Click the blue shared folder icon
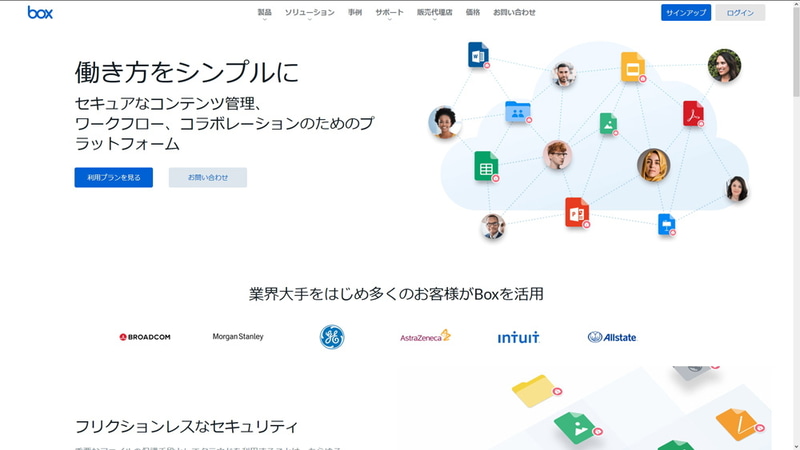 coord(518,111)
